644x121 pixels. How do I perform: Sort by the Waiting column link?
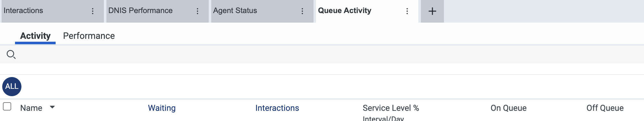pyautogui.click(x=162, y=108)
